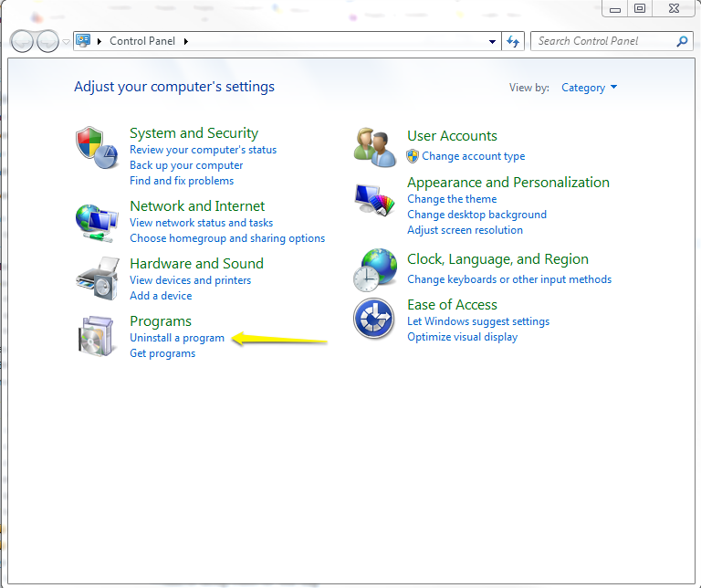Screen dimensions: 701x588
Task: Expand the address bar history dropdown
Action: [492, 42]
